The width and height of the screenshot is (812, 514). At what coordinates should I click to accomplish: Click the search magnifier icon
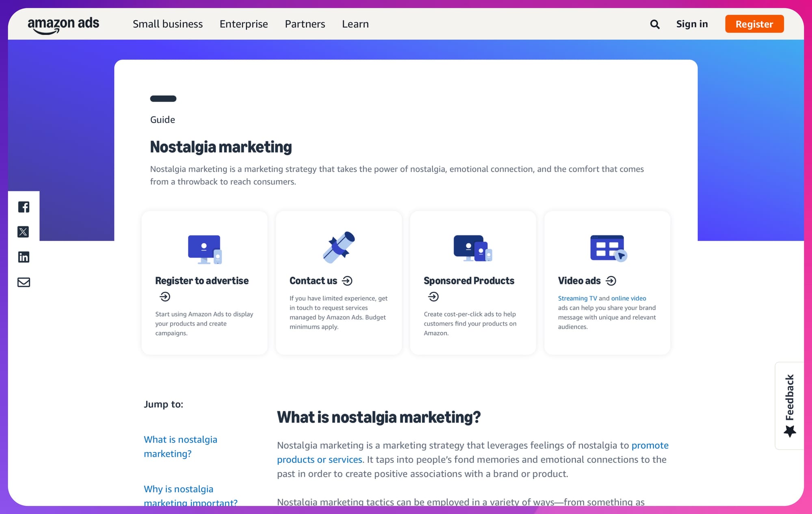(x=654, y=24)
